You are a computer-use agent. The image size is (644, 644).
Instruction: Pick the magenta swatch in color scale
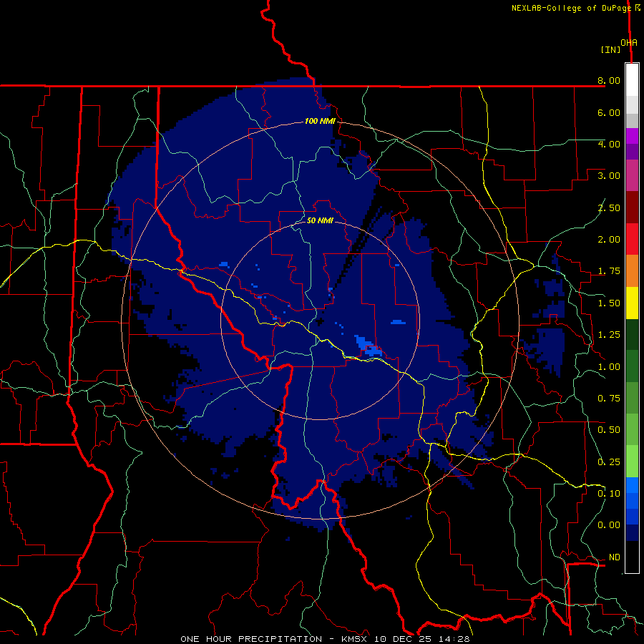[632, 136]
